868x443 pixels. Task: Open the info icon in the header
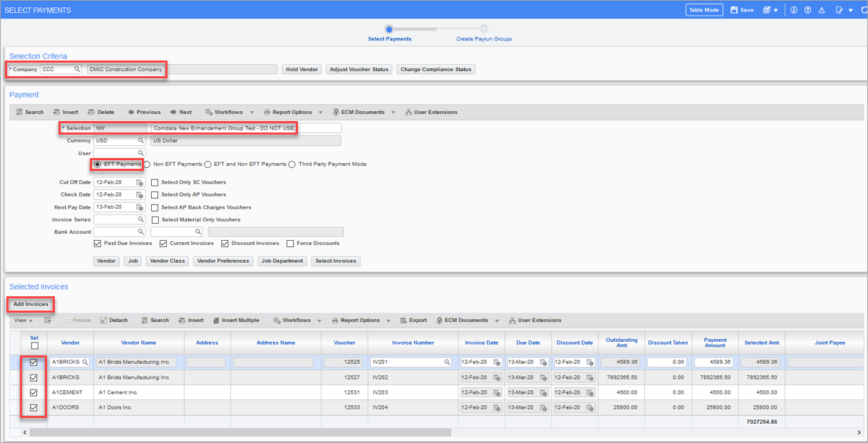[794, 10]
